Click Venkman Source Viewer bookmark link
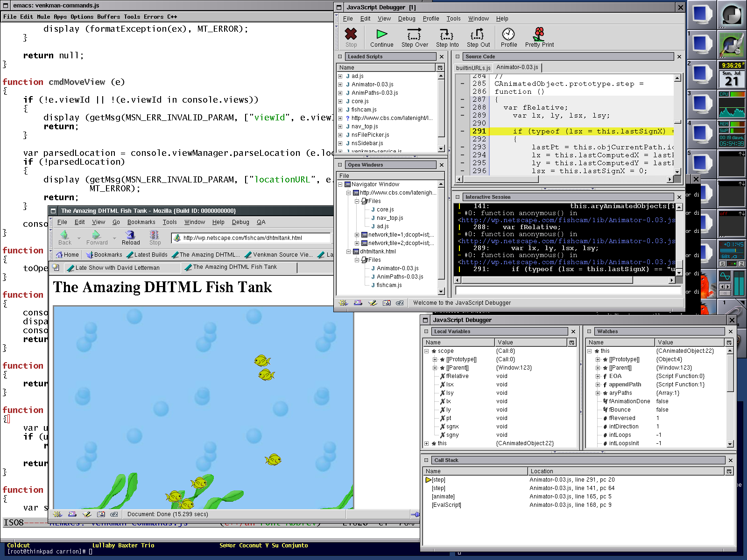 [279, 255]
